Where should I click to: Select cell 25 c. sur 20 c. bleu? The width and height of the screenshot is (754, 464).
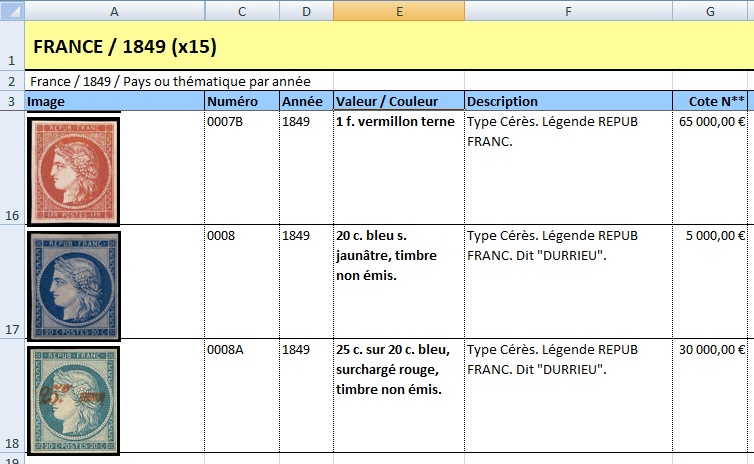(399, 396)
